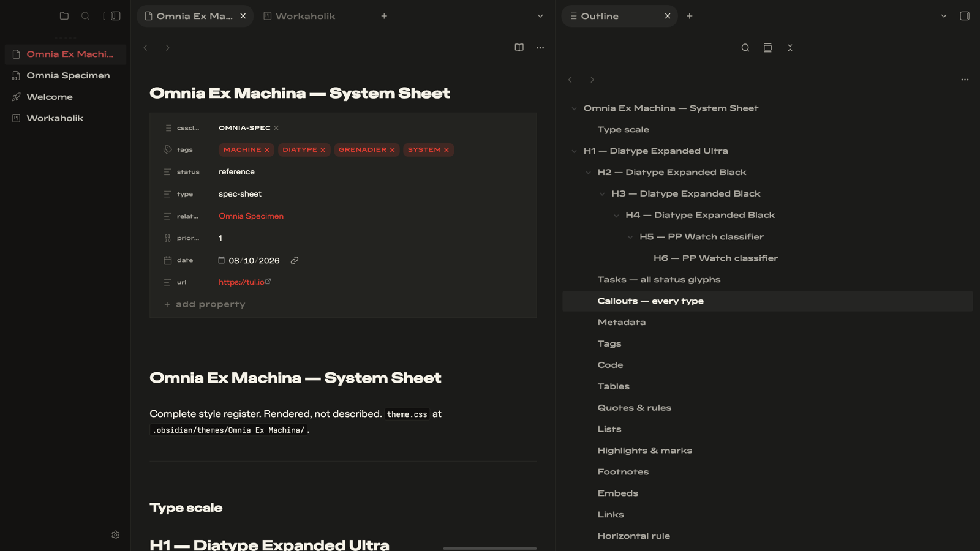Open Omnia Specimen file in sidebar
This screenshot has width=980, height=551.
(66, 75)
